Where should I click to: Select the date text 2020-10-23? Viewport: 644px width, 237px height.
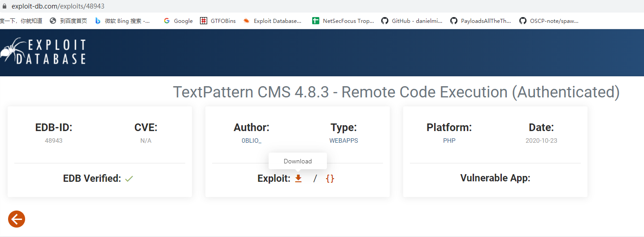(541, 140)
